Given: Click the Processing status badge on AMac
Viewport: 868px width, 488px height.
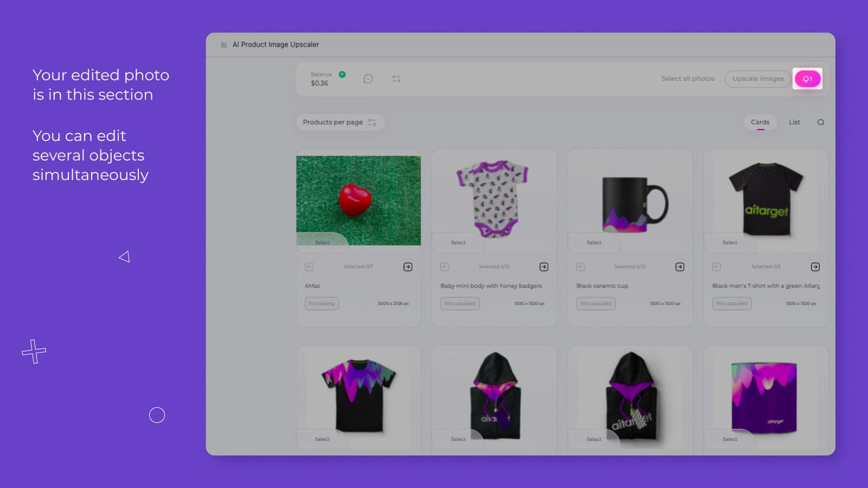Looking at the screenshot, I should point(321,304).
